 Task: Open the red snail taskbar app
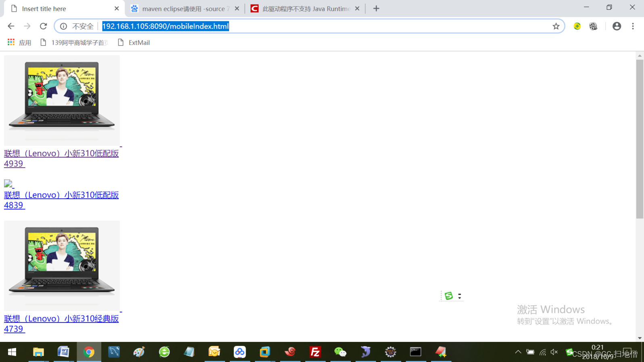coord(290,352)
